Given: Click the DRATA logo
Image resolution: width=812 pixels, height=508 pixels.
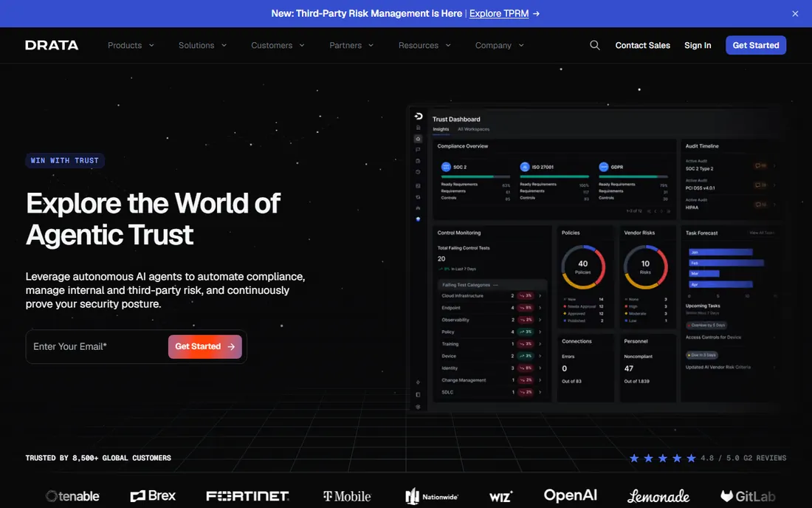Looking at the screenshot, I should pos(52,46).
